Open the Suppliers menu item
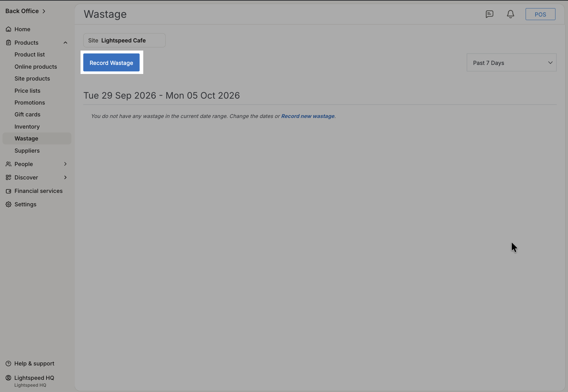This screenshot has height=392, width=568. point(27,150)
